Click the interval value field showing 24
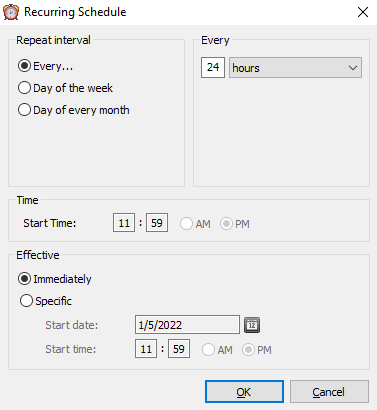This screenshot has height=410, width=377. click(x=213, y=67)
